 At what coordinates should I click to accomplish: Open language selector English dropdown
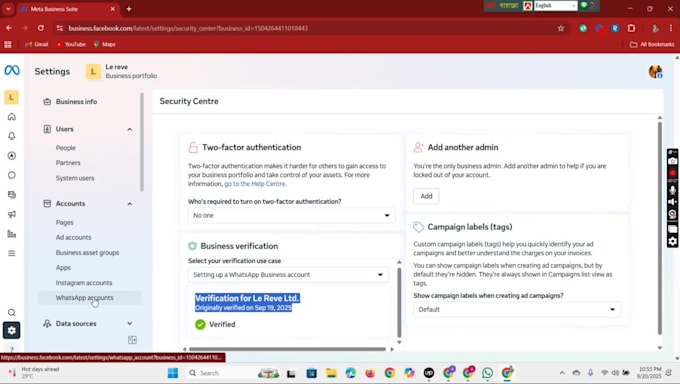(x=555, y=6)
